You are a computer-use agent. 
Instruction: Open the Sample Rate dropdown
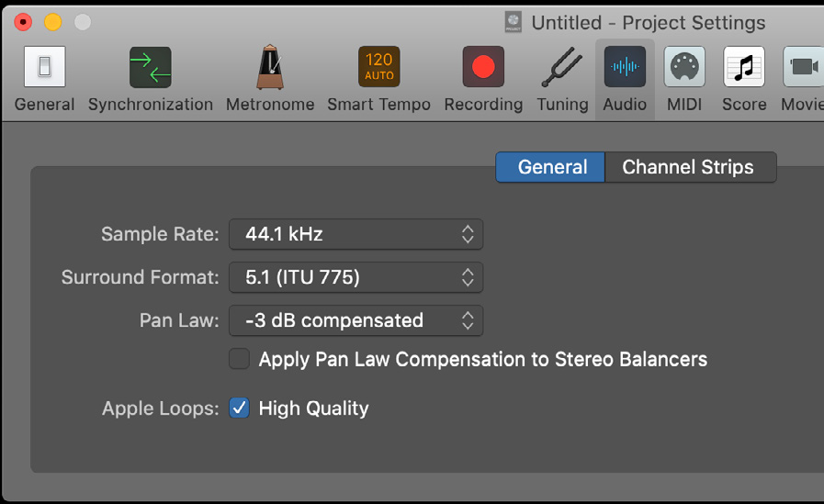356,234
